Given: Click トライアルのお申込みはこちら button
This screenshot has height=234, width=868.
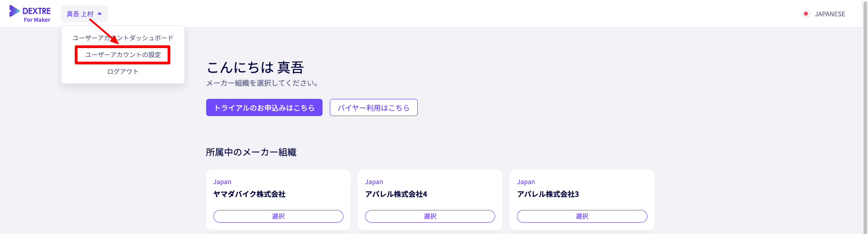Looking at the screenshot, I should [264, 107].
